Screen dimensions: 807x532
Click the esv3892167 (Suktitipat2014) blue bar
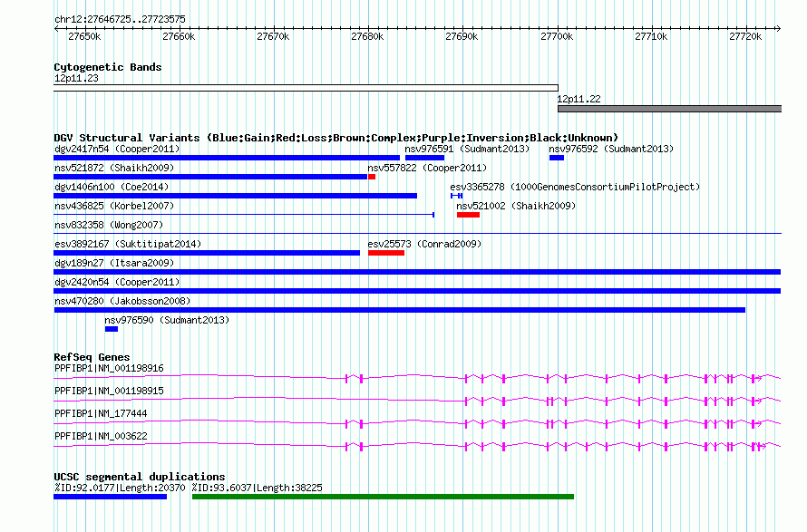207,253
